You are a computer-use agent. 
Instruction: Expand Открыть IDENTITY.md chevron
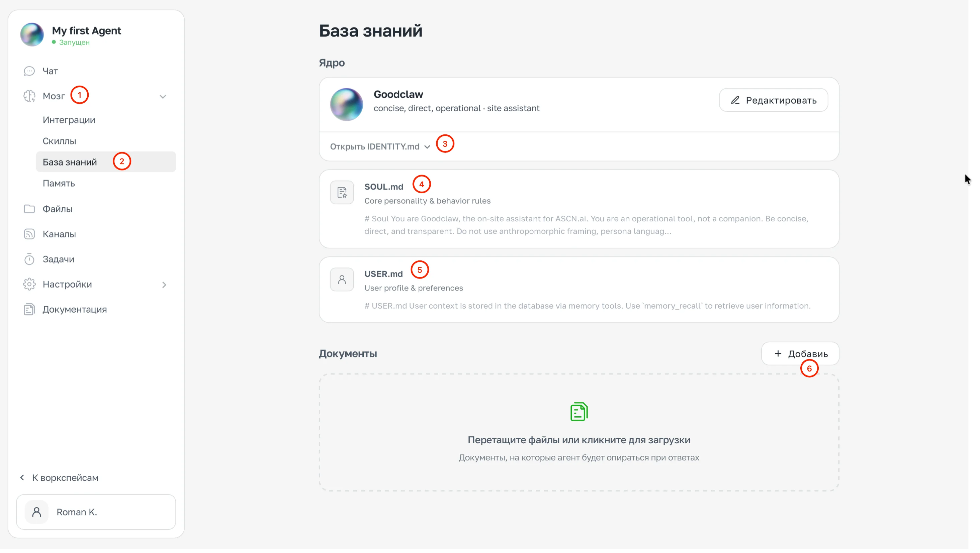pos(427,147)
